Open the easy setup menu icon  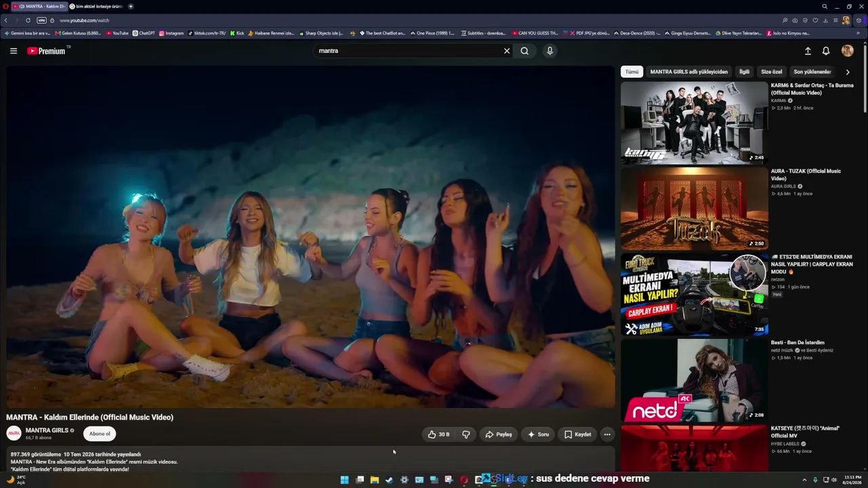(835, 20)
